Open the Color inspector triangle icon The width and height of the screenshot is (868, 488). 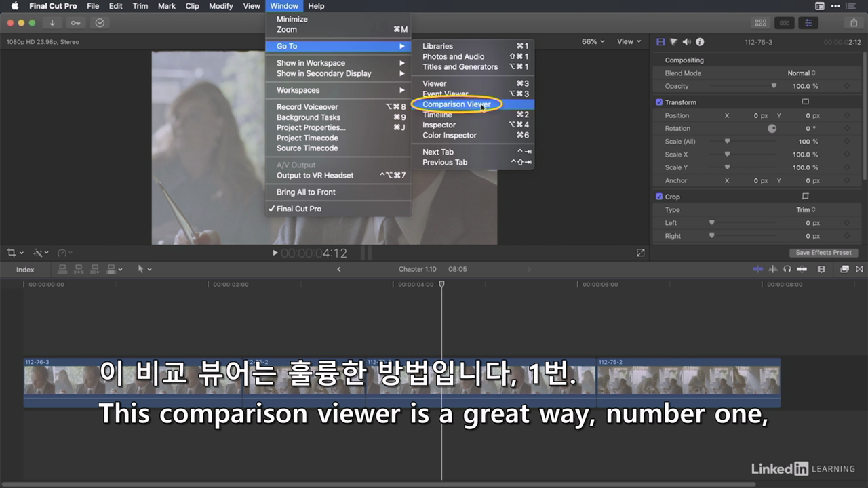coord(673,42)
